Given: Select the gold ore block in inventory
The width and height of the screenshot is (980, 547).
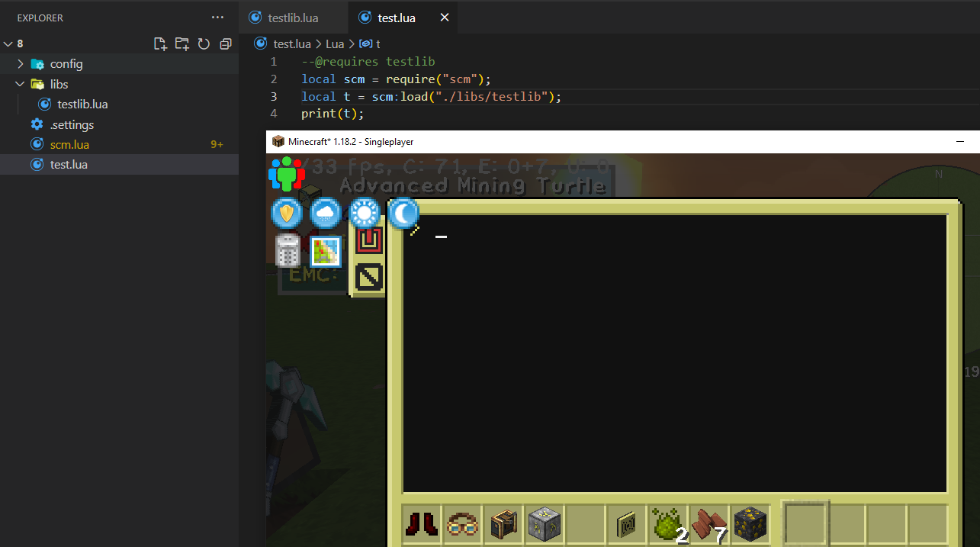Looking at the screenshot, I should click(x=751, y=524).
